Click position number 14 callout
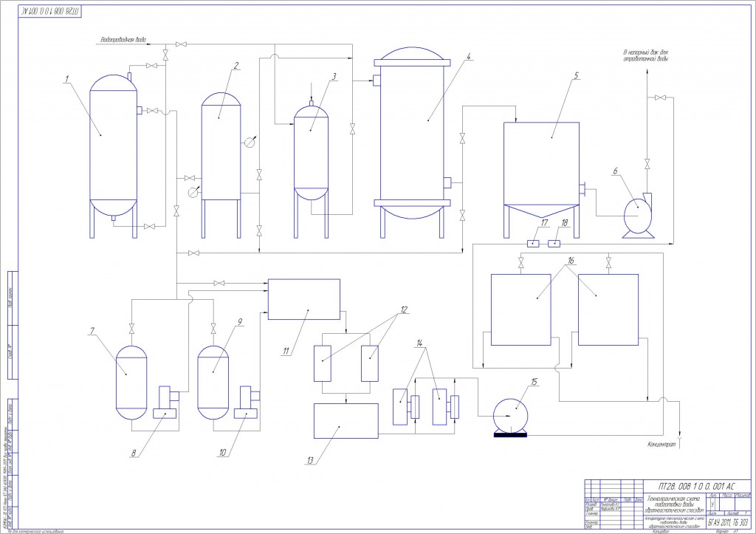Screen dimensions: 756x534 click(x=420, y=343)
